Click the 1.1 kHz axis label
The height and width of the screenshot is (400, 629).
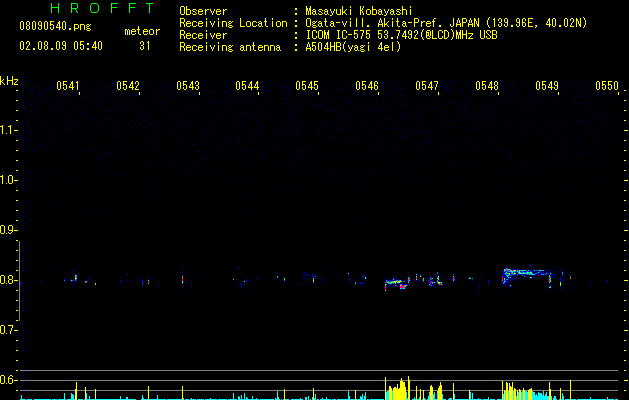coord(8,130)
